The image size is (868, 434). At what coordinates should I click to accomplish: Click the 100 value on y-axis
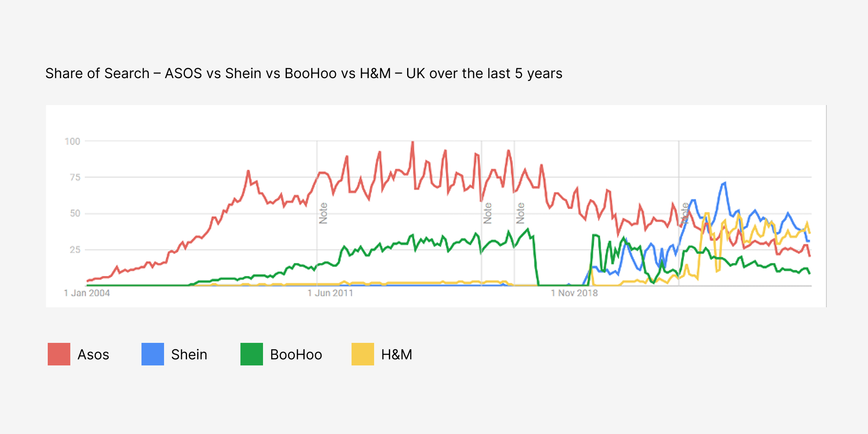click(72, 141)
